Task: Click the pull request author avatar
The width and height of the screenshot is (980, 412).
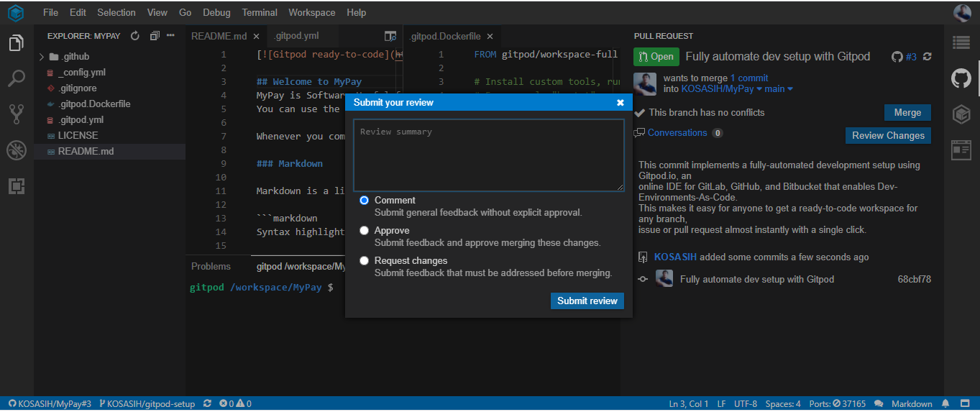Action: [x=645, y=83]
